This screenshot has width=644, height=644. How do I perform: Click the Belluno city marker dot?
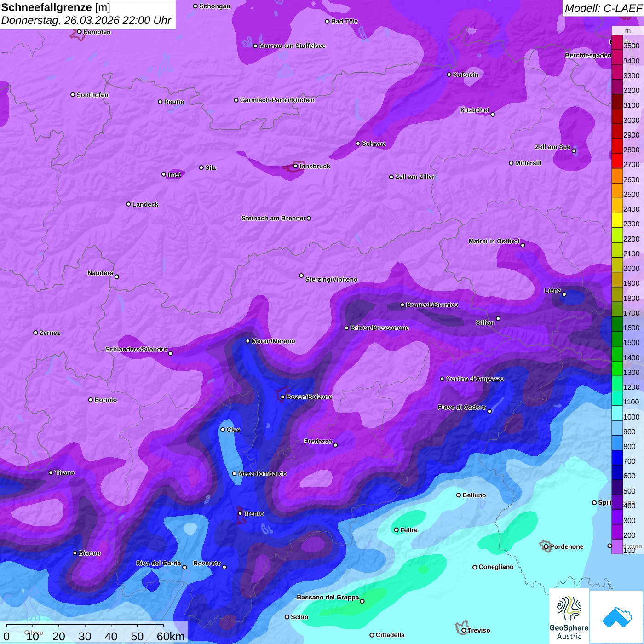point(459,495)
